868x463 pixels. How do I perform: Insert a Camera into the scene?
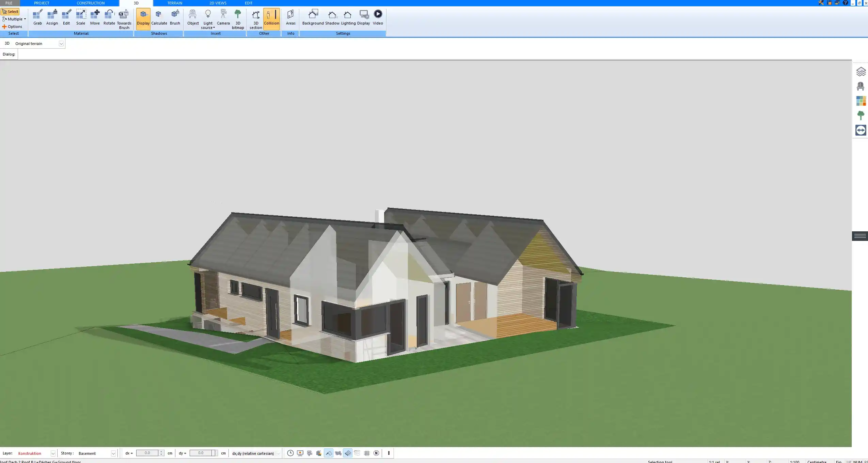pyautogui.click(x=223, y=17)
